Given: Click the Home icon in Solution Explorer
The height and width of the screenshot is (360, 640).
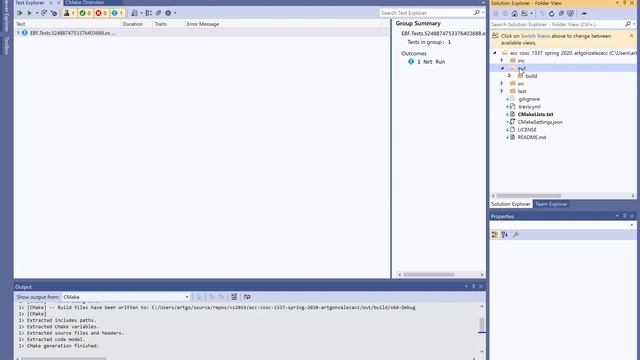Looking at the screenshot, I should click(x=515, y=13).
